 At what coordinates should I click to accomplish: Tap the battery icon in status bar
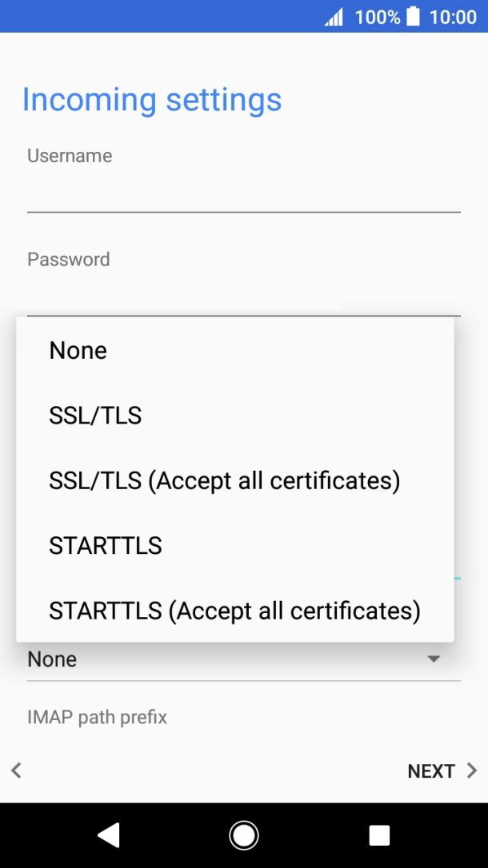pyautogui.click(x=413, y=17)
